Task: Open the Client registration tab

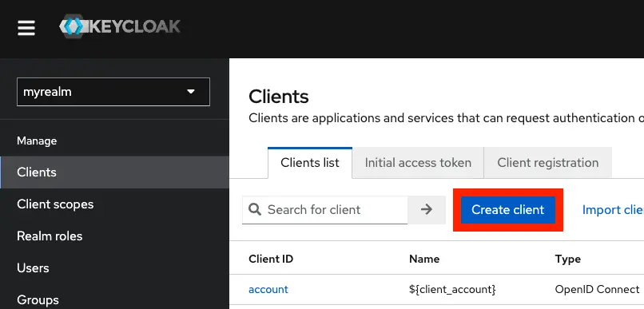Action: tap(548, 163)
